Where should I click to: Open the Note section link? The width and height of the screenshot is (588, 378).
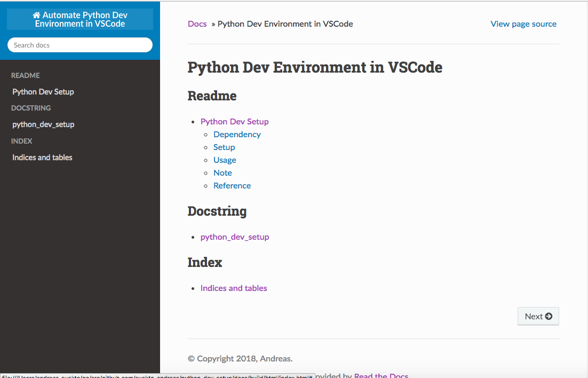[223, 172]
